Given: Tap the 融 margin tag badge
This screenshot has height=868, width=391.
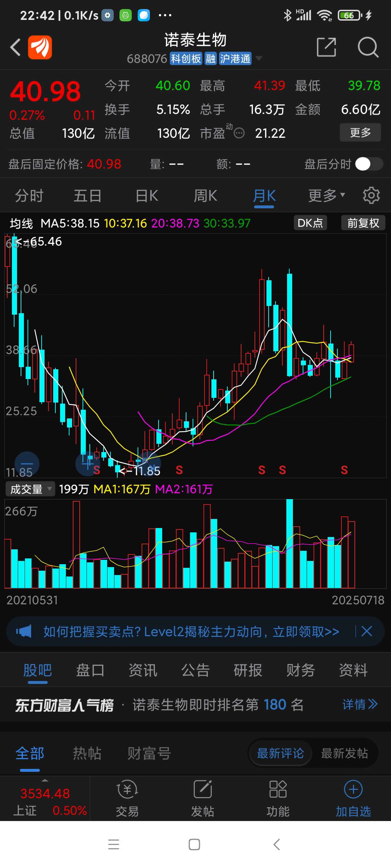Looking at the screenshot, I should pos(211,59).
